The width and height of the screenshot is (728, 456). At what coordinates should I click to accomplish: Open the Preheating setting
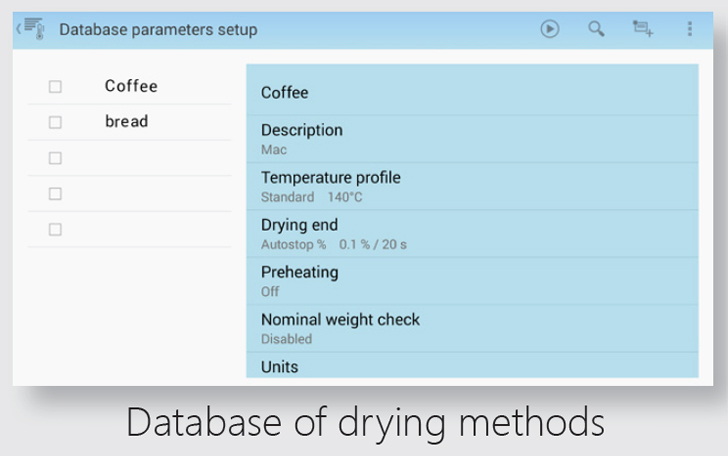tap(472, 281)
